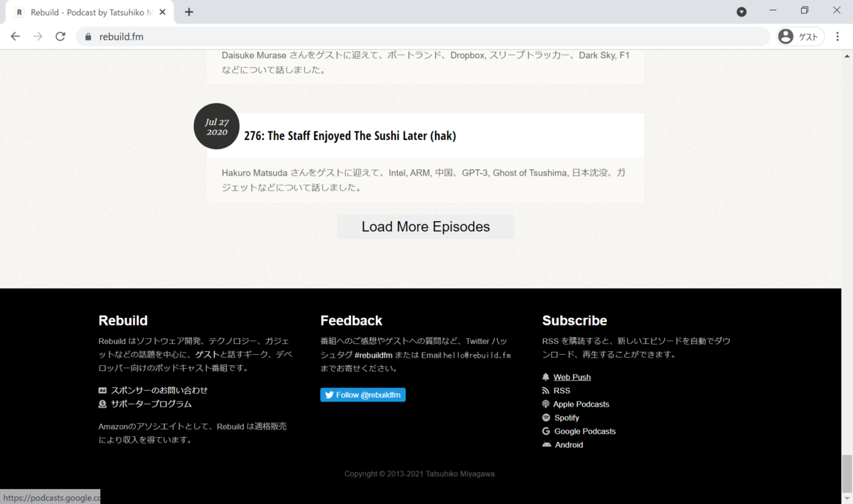
Task: Click the Apple Podcasts icon
Action: pyautogui.click(x=546, y=404)
